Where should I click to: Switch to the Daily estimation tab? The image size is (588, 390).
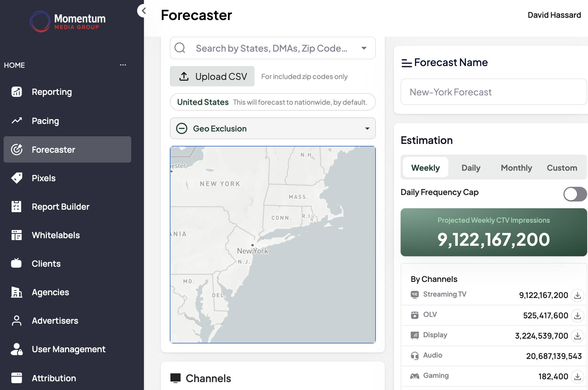tap(471, 168)
